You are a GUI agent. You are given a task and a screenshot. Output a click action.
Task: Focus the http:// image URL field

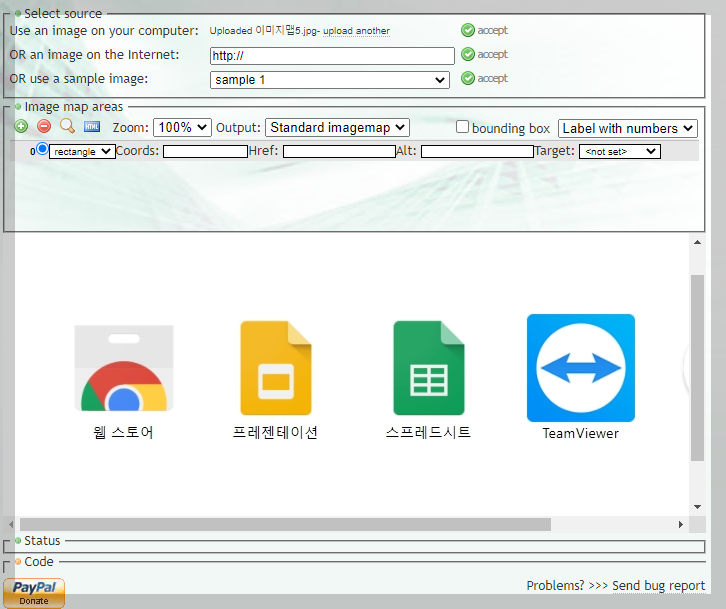332,56
